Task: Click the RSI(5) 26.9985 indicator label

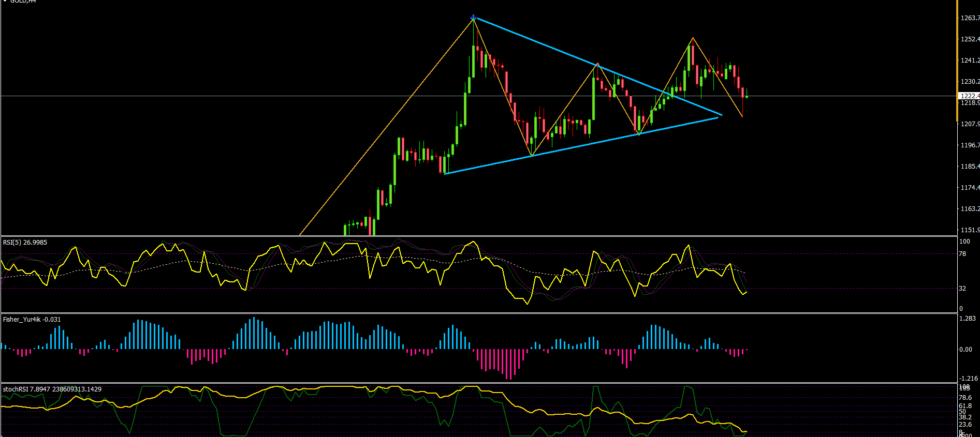Action: [x=25, y=243]
